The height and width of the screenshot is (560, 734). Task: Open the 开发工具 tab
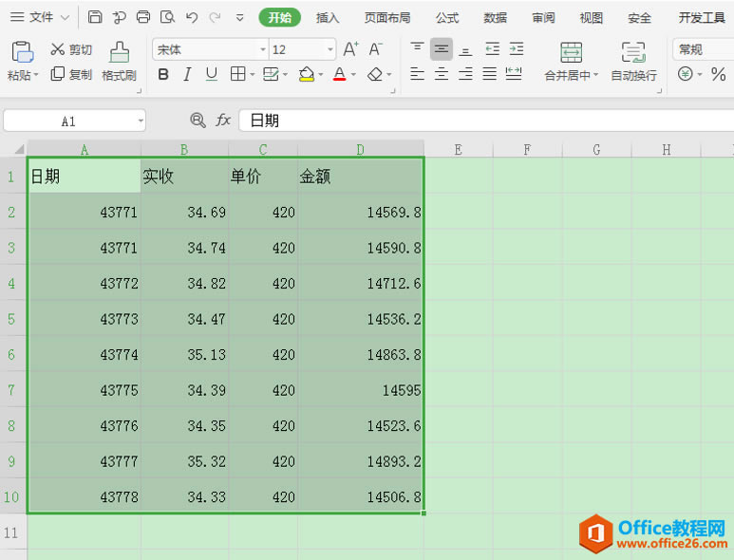pos(701,18)
